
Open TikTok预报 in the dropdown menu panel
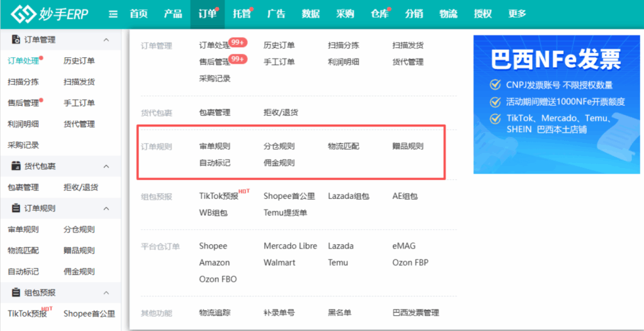[x=218, y=196]
